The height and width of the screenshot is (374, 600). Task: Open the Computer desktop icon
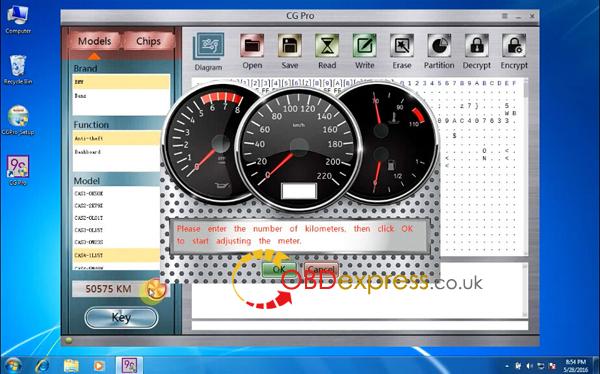(x=18, y=19)
